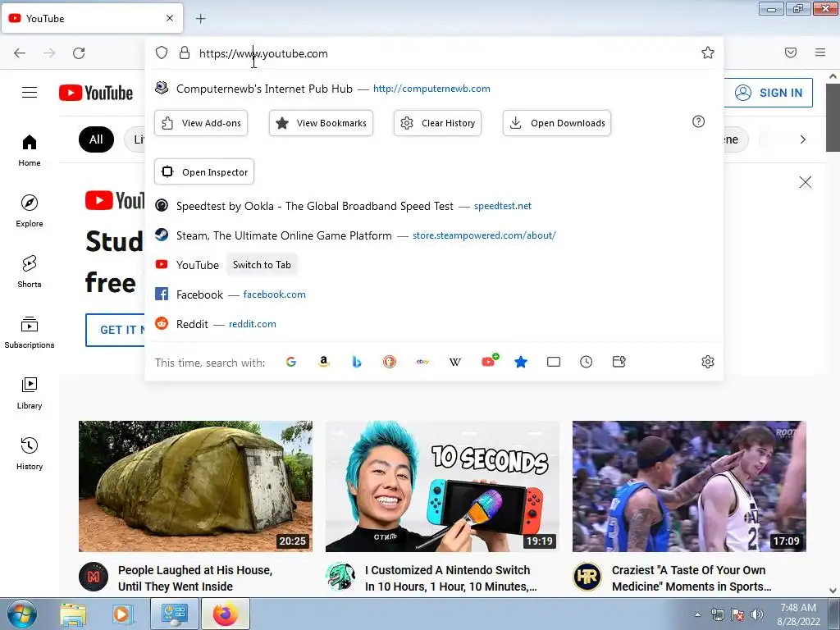
Task: Open a new tab with plus button
Action: 200,19
